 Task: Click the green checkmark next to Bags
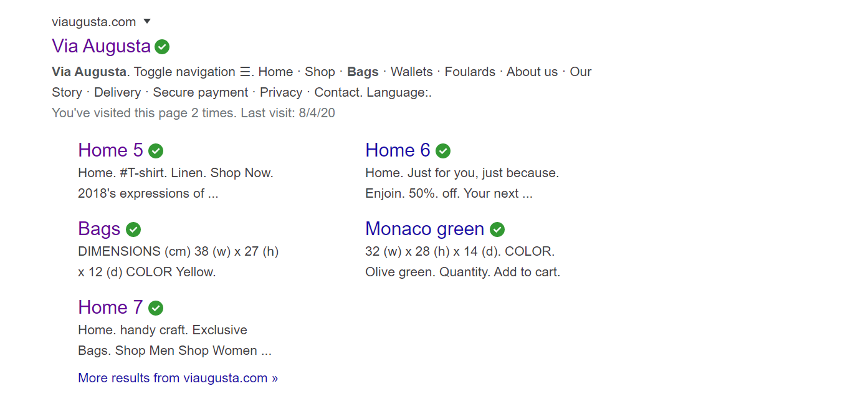(133, 230)
